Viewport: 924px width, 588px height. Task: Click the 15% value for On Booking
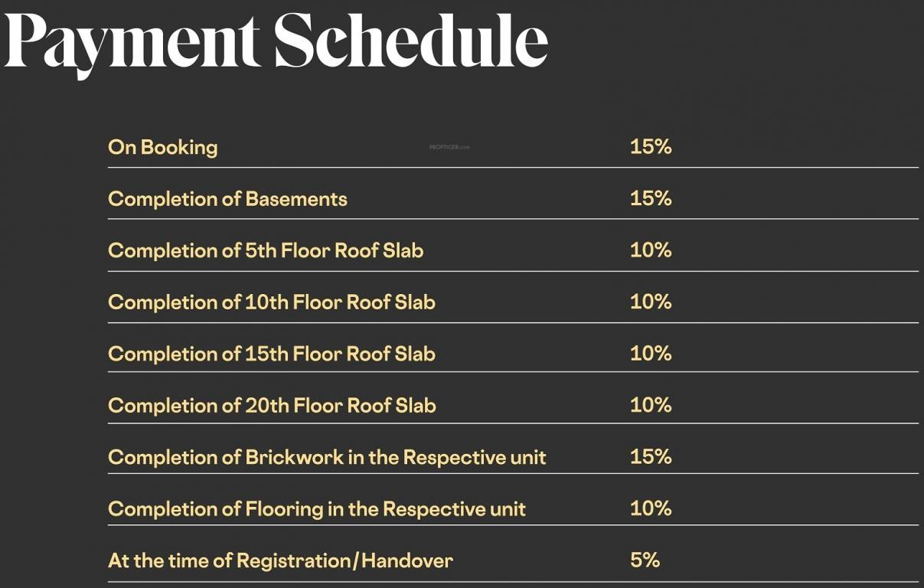650,146
